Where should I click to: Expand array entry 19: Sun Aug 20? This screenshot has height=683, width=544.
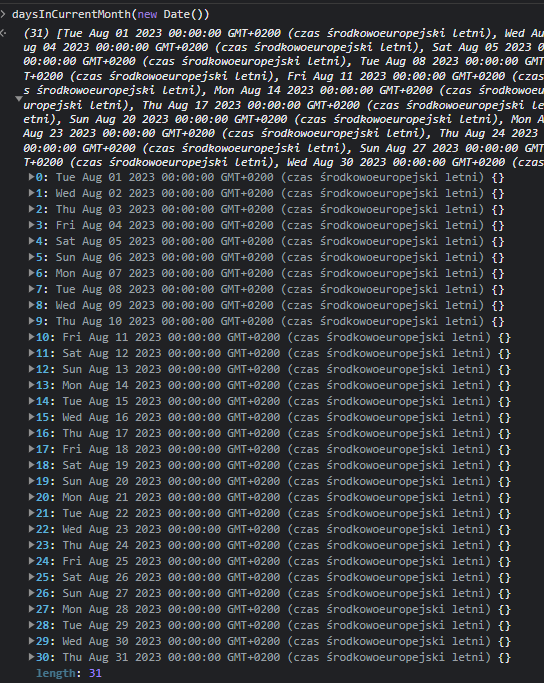31,481
